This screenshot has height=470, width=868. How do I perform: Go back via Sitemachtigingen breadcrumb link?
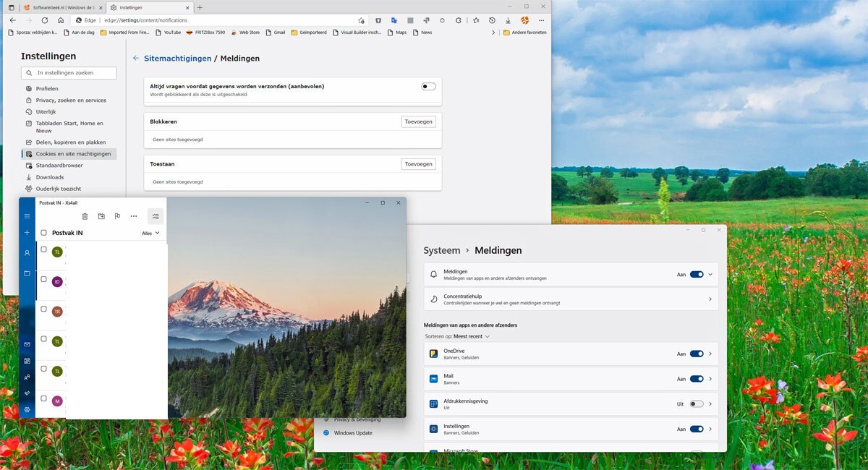pos(178,59)
